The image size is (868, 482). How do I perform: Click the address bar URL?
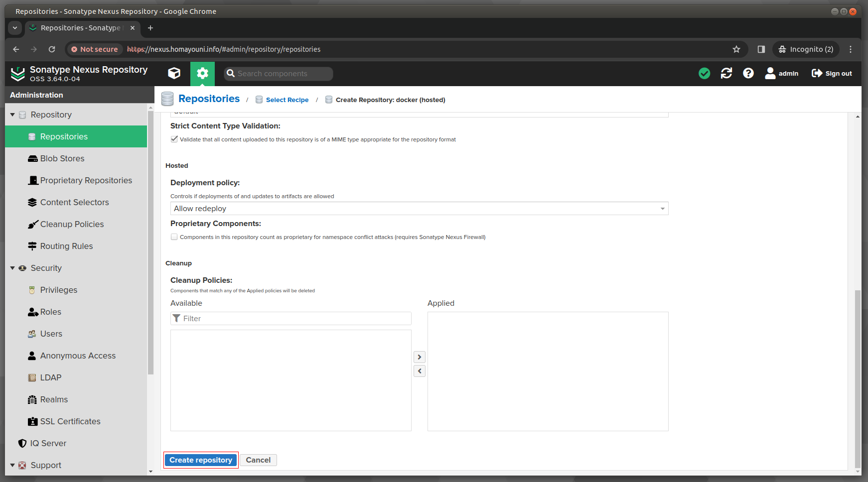[224, 49]
